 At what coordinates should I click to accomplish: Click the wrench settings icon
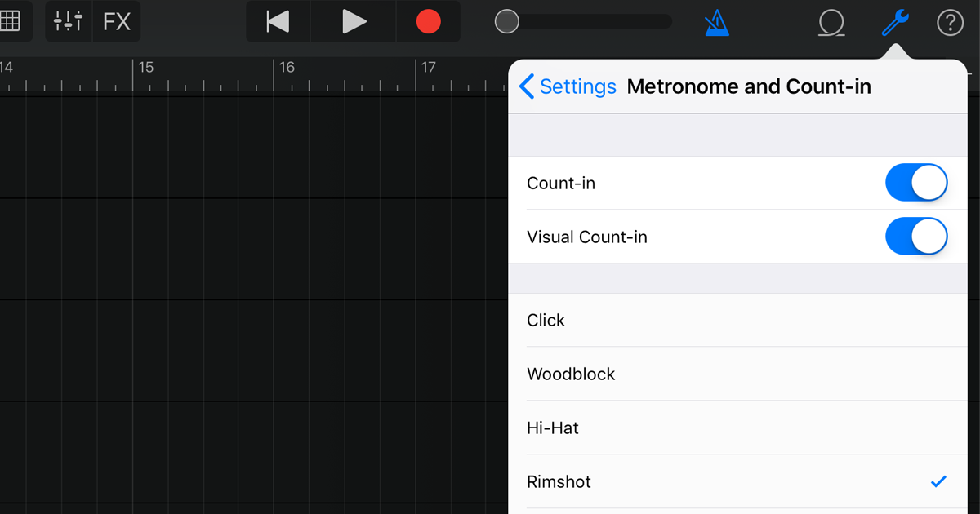pos(893,22)
